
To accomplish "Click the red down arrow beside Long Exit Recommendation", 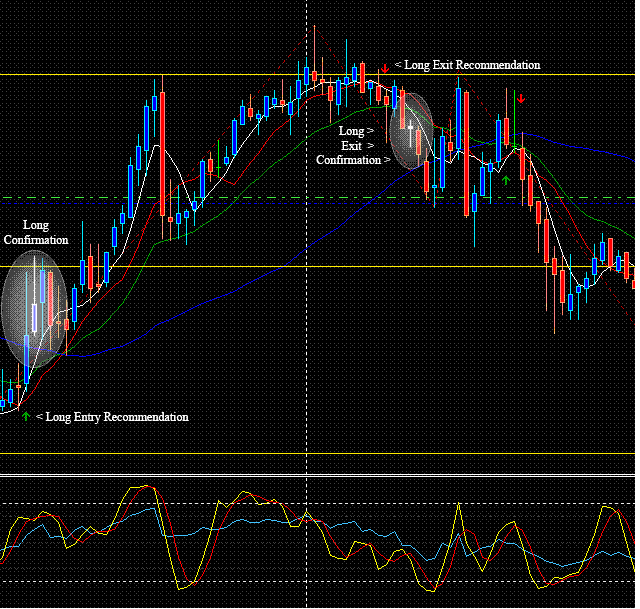I will [385, 68].
